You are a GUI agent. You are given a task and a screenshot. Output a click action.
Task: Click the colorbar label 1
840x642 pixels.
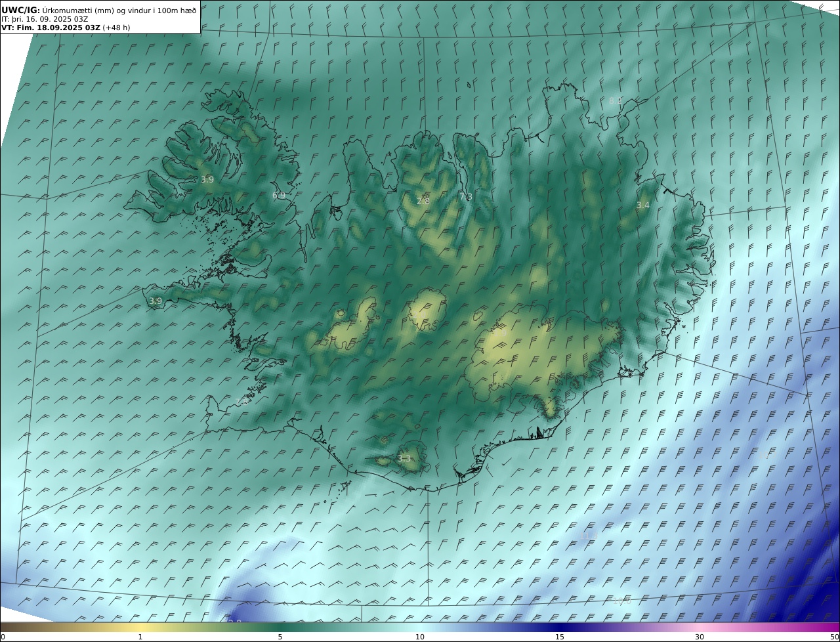coord(140,637)
